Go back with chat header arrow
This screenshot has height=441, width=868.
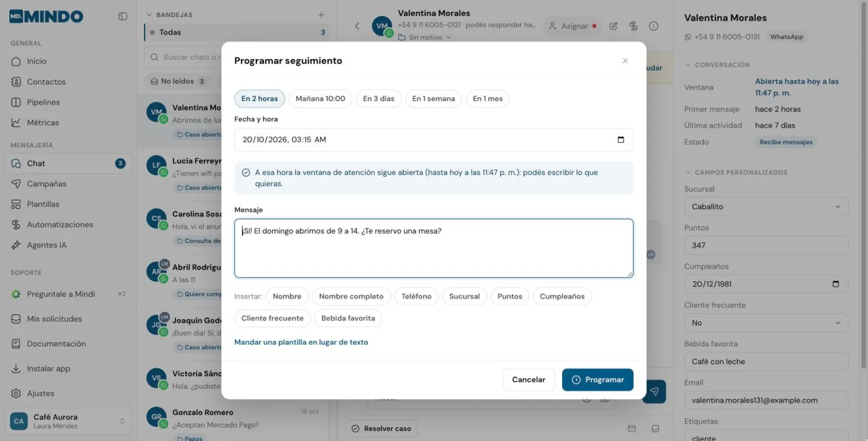[357, 26]
